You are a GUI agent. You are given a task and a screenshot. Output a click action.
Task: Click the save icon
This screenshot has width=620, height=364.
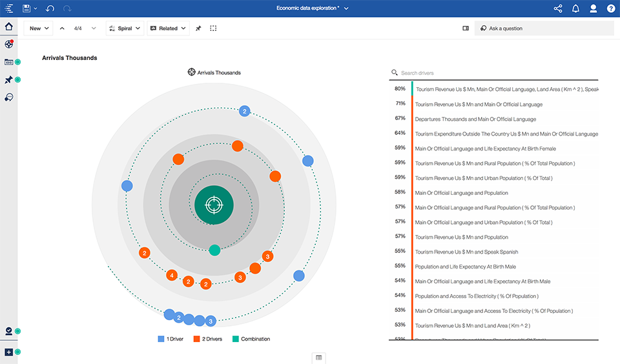click(x=26, y=8)
